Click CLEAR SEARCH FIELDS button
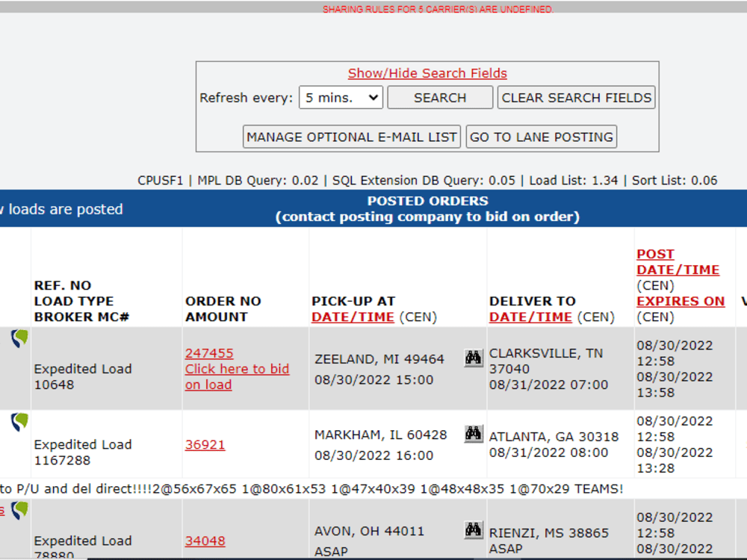The width and height of the screenshot is (747, 560). point(576,98)
